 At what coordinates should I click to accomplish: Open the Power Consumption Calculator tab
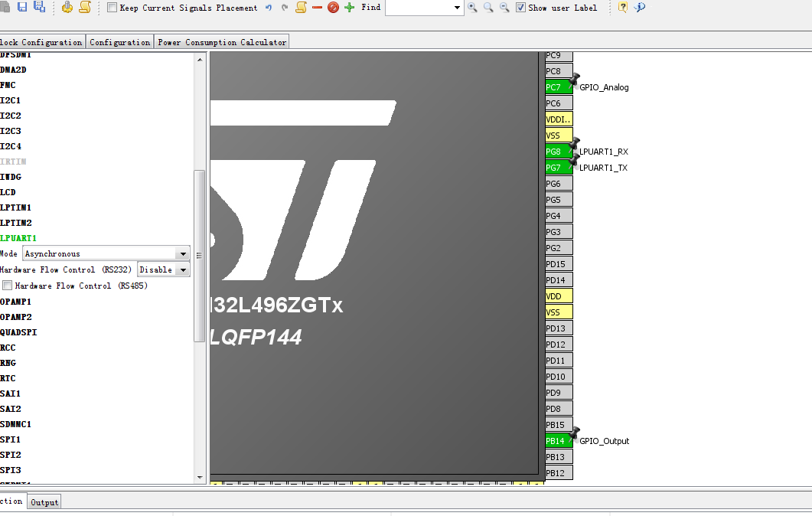pos(222,42)
